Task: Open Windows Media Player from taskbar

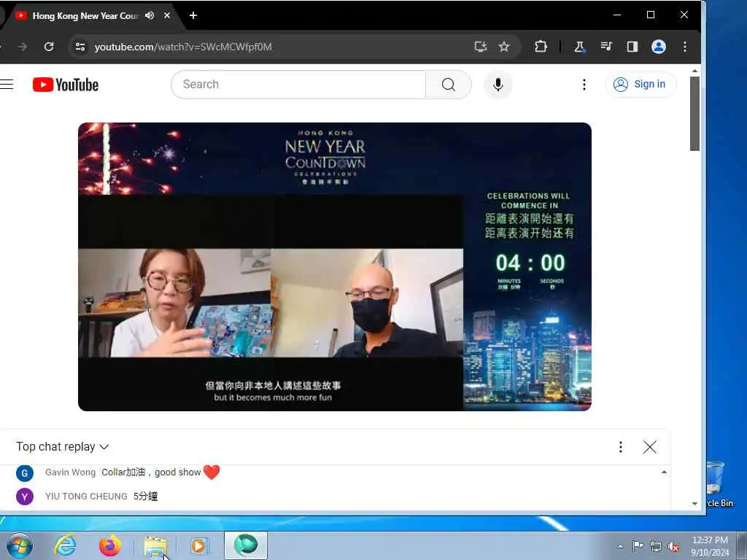Action: [x=198, y=545]
